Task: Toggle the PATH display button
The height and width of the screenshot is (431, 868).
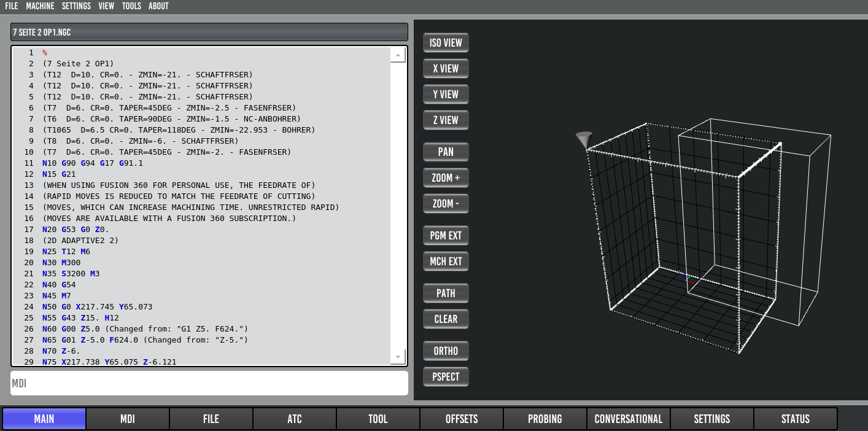Action: [x=446, y=293]
